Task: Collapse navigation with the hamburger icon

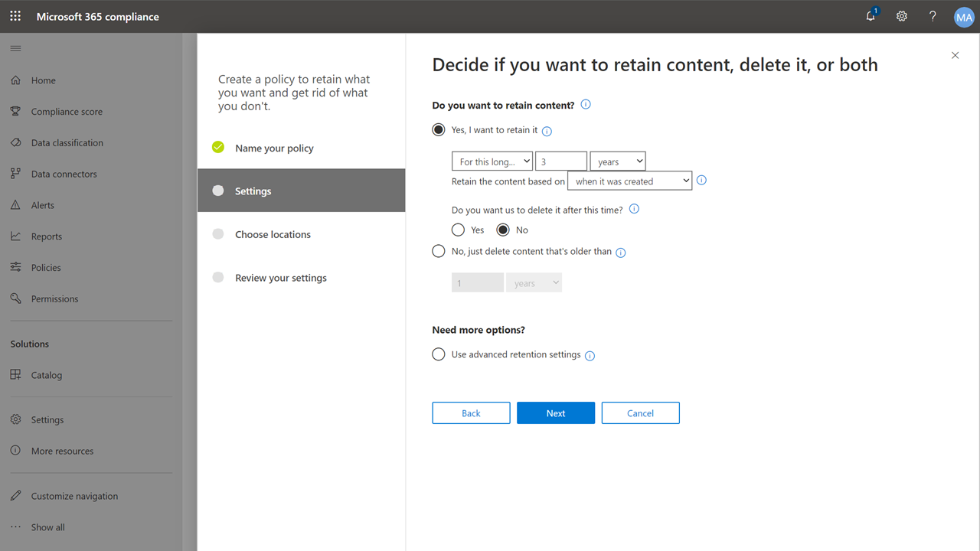Action: tap(15, 49)
